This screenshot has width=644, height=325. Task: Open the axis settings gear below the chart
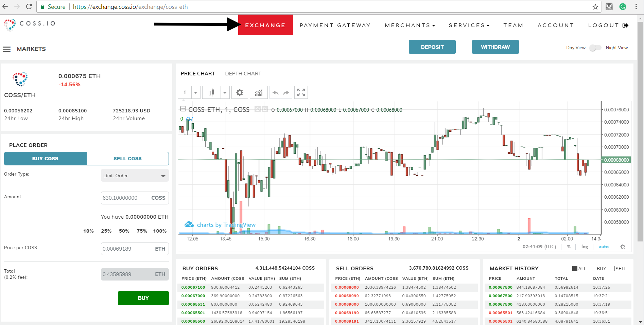[623, 247]
